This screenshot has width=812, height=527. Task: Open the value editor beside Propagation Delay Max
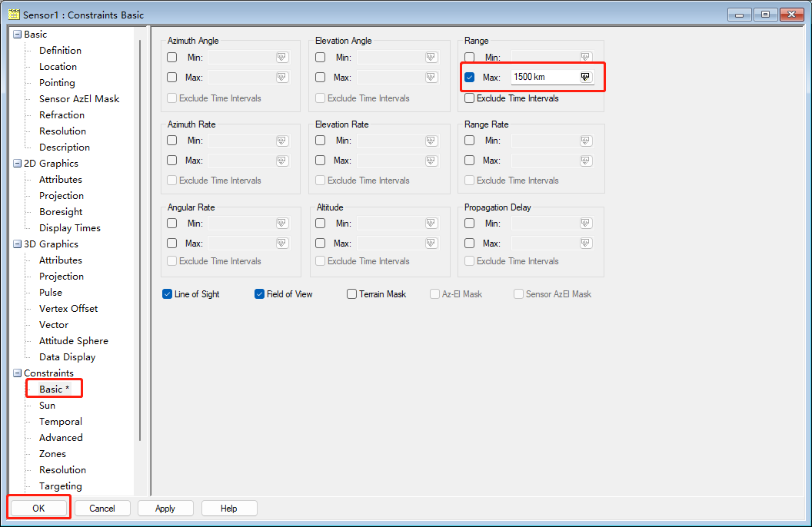tap(585, 244)
